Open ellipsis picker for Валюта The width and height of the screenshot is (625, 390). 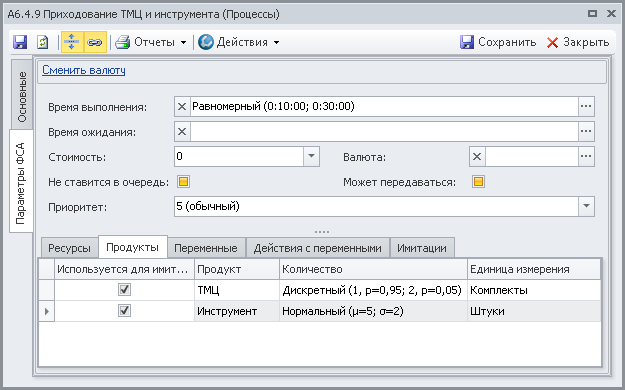586,157
